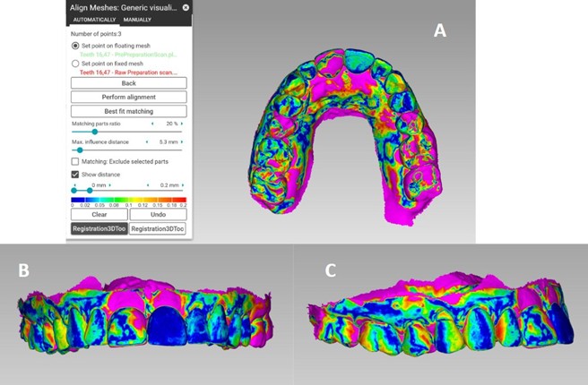This screenshot has width=588, height=385.
Task: Close the Align Meshes panel
Action: [x=186, y=7]
